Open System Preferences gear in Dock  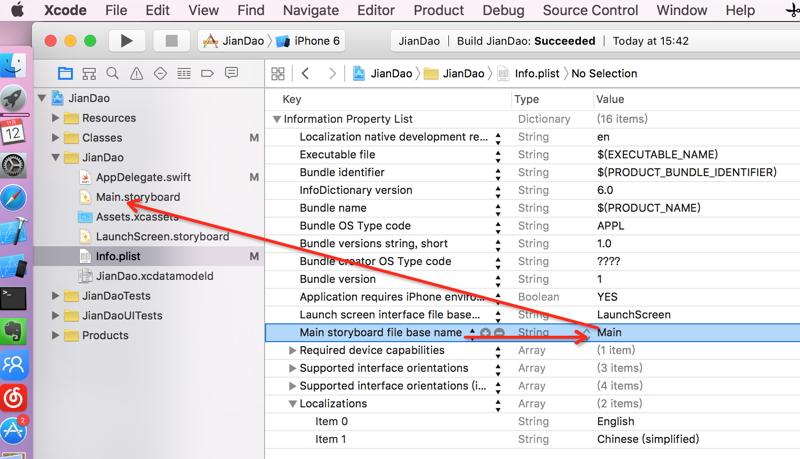pos(13,165)
